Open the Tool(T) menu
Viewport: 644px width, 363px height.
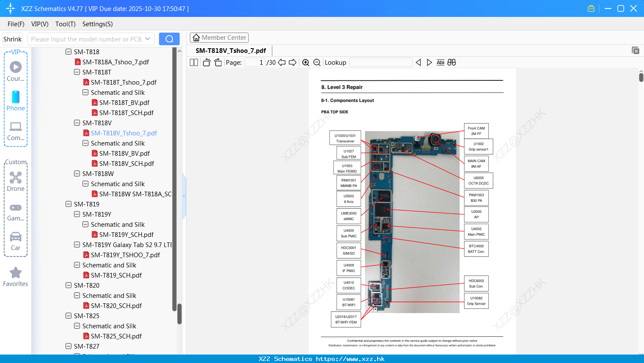point(66,24)
